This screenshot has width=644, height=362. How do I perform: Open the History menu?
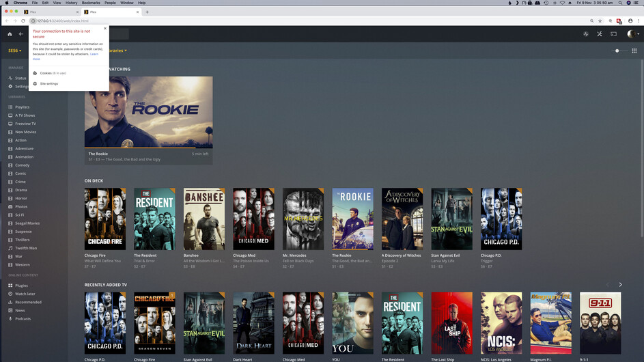point(71,3)
